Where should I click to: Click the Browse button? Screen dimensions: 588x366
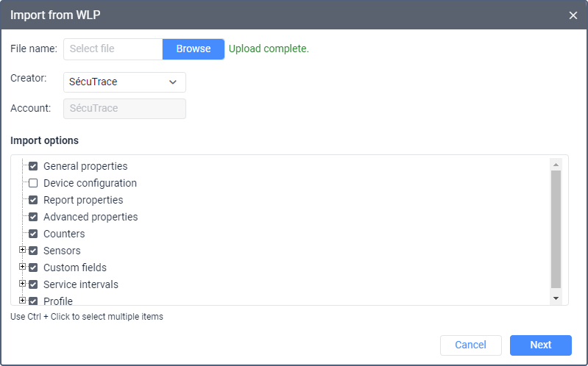(x=194, y=49)
